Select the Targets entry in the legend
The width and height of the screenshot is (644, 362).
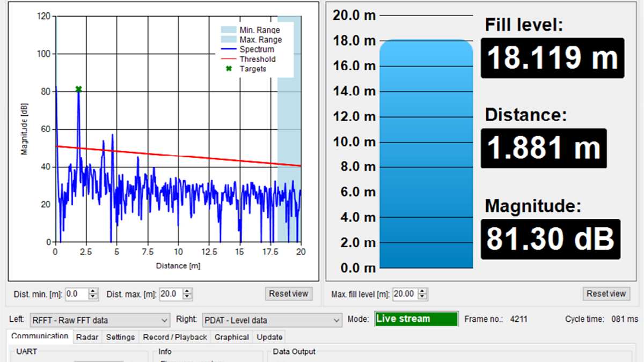coord(253,68)
